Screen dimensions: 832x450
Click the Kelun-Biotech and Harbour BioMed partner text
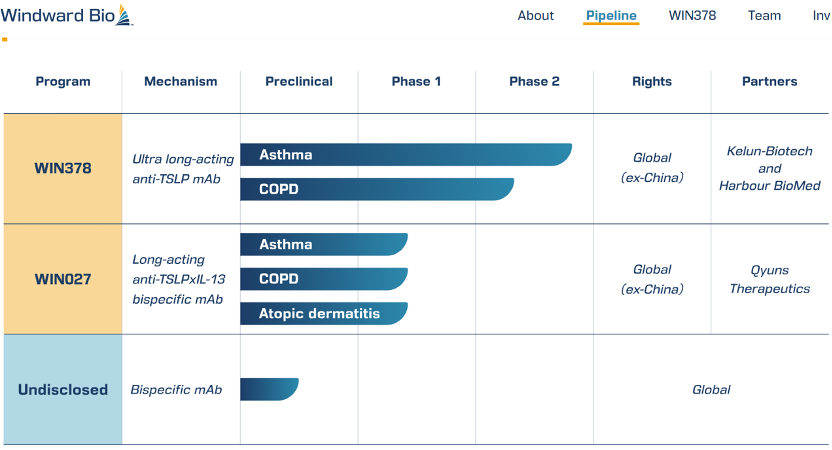pos(769,168)
